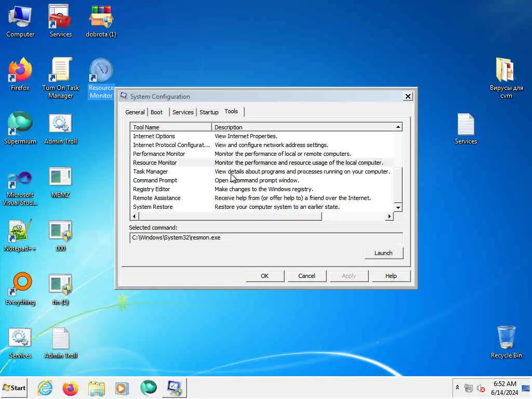Image resolution: width=532 pixels, height=399 pixels.
Task: Click the horizontal scrollbar thumb
Action: [230, 216]
